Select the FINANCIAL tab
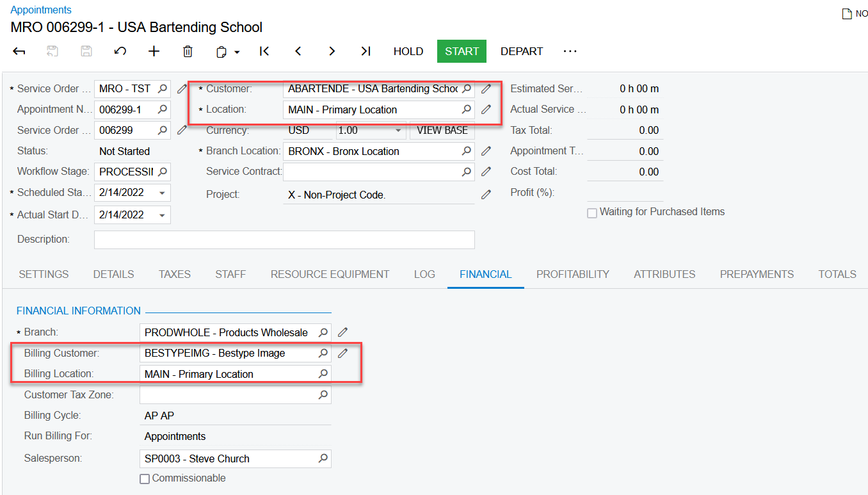 tap(486, 274)
